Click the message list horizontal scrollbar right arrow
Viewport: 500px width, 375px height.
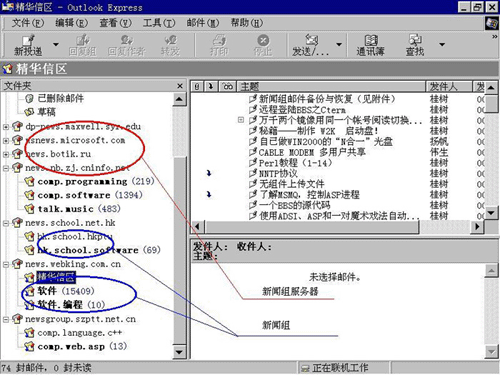tap(478, 227)
